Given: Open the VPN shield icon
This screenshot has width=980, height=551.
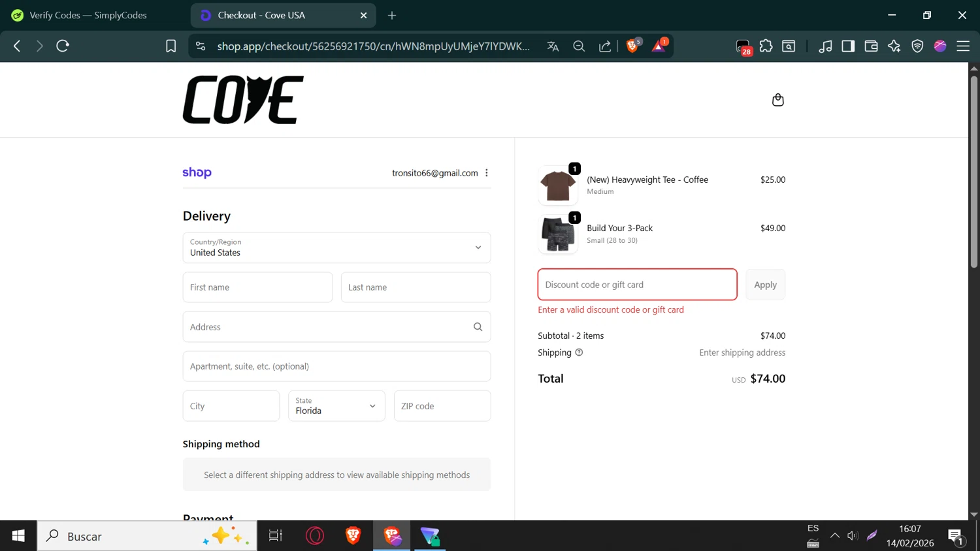Looking at the screenshot, I should tap(917, 46).
